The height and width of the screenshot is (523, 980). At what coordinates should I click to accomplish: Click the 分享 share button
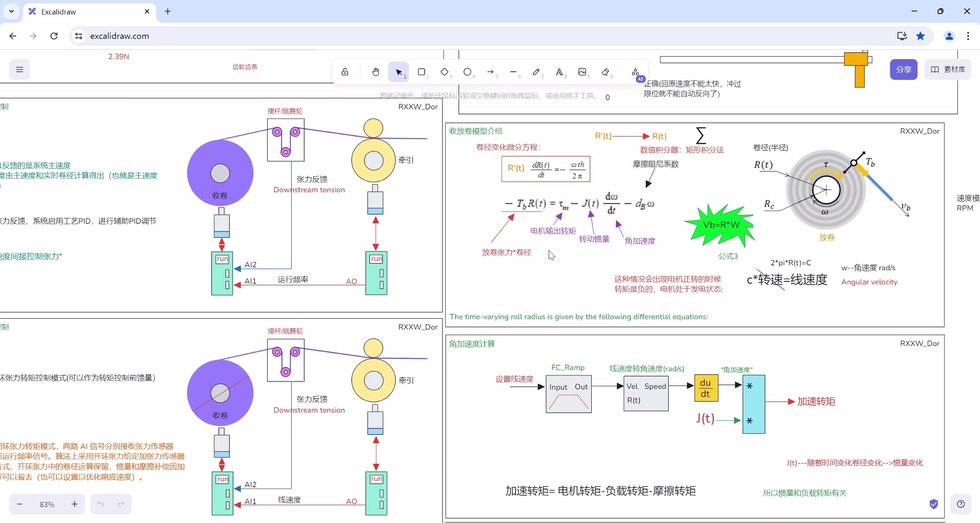(x=903, y=70)
